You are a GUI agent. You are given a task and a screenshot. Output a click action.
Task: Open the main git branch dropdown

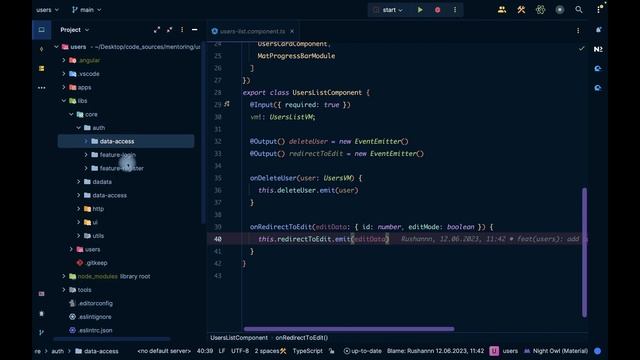point(87,10)
